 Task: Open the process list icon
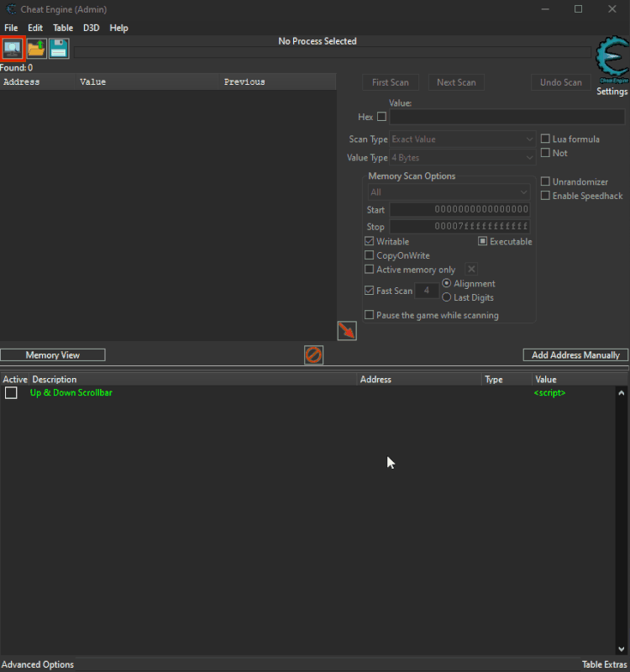[x=13, y=49]
